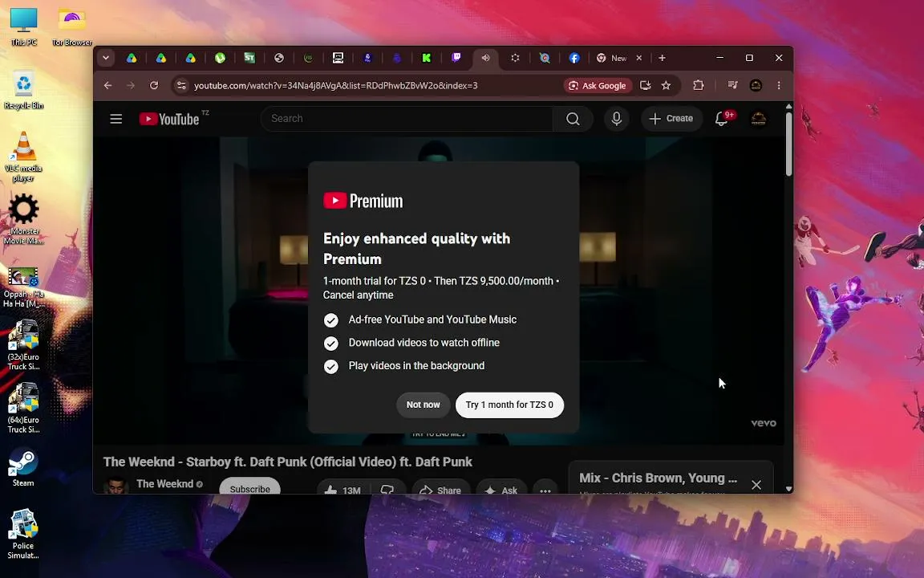The width and height of the screenshot is (924, 578).
Task: Click 'Ad-free YouTube and YouTube Music' text
Action: click(x=432, y=320)
